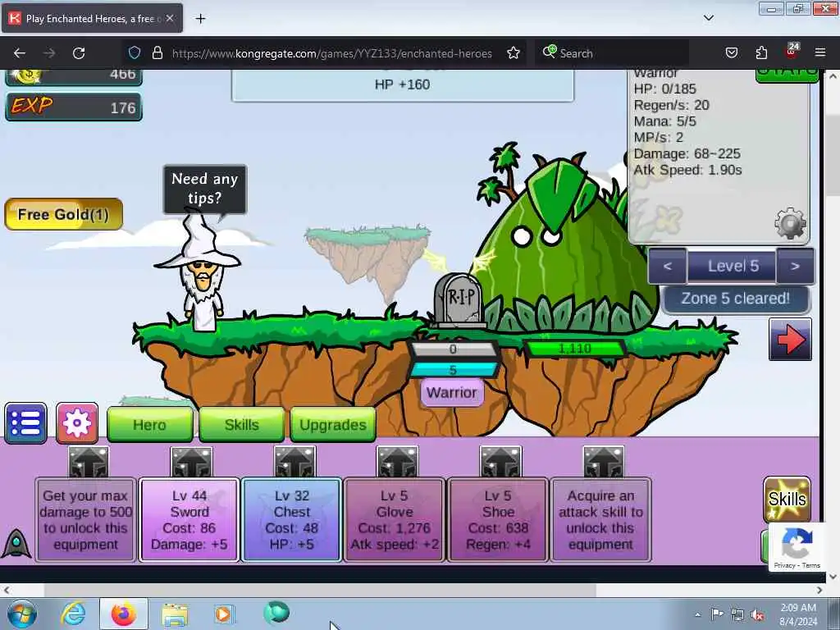Launch Internet Explorer from taskbar
Screen dimensions: 840x630
tap(73, 614)
